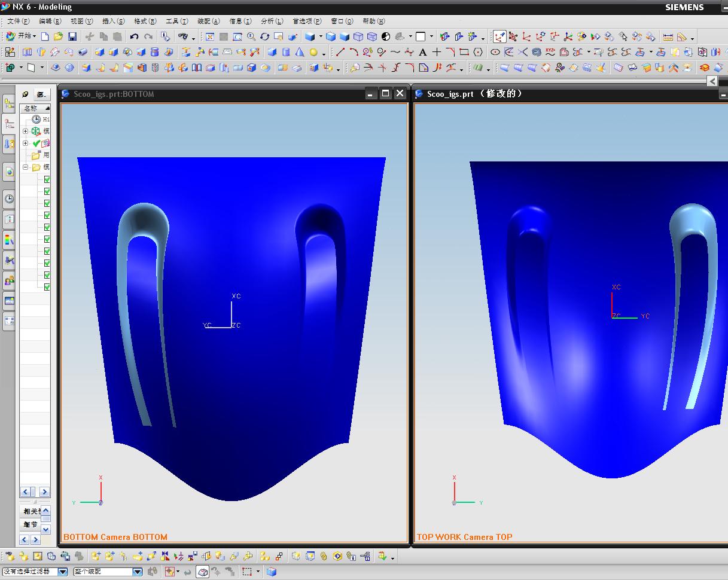The image size is (728, 580).
Task: Click the collapse arrow button above the right viewport
Action: click(712, 81)
